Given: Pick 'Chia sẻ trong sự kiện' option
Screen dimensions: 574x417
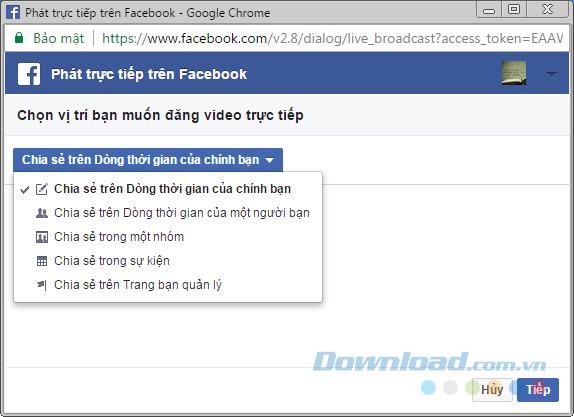Looking at the screenshot, I should [x=168, y=261].
